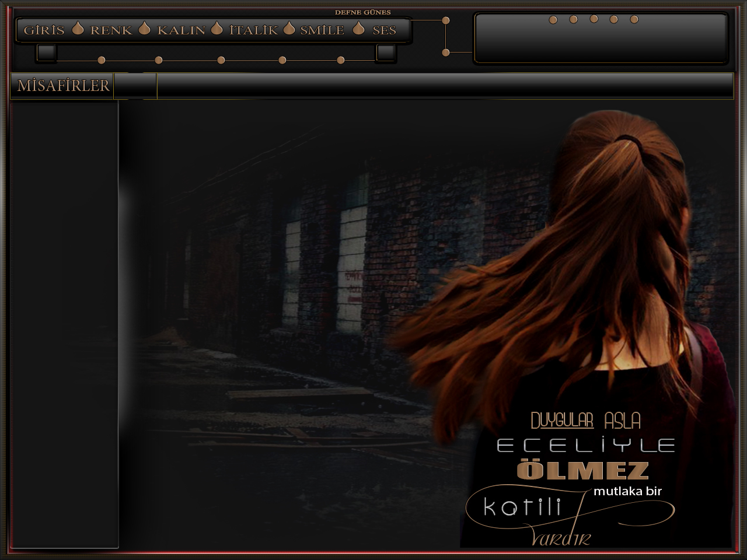This screenshot has height=560, width=747.
Task: Toggle KALIN bold text
Action: pos(181,30)
